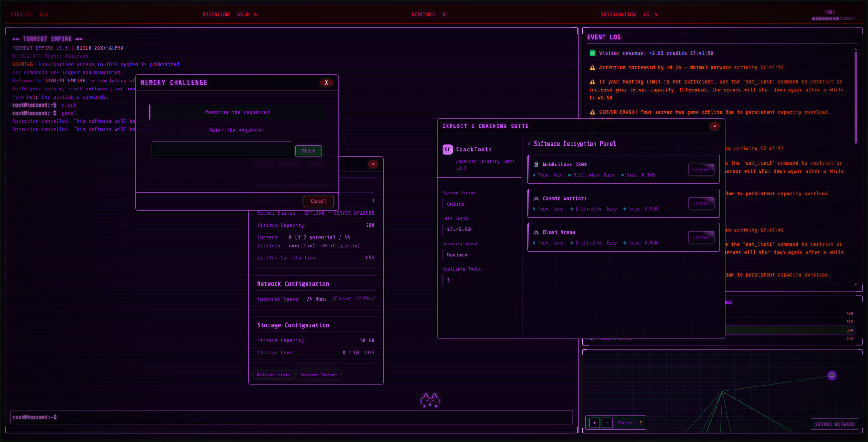Click the Blast Arena gamepad icon
The width and height of the screenshot is (868, 442).
click(x=535, y=232)
